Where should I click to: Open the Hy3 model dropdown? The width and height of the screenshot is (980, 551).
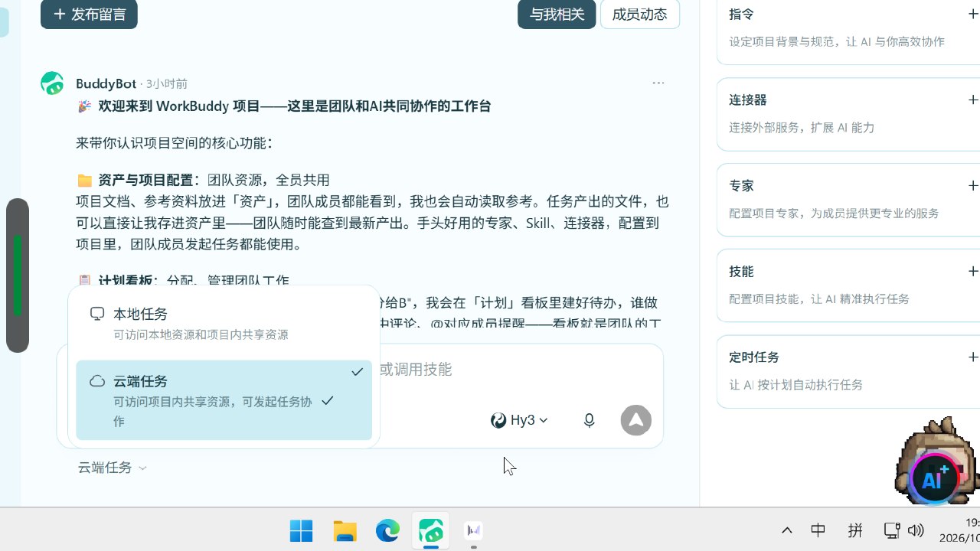(x=520, y=420)
